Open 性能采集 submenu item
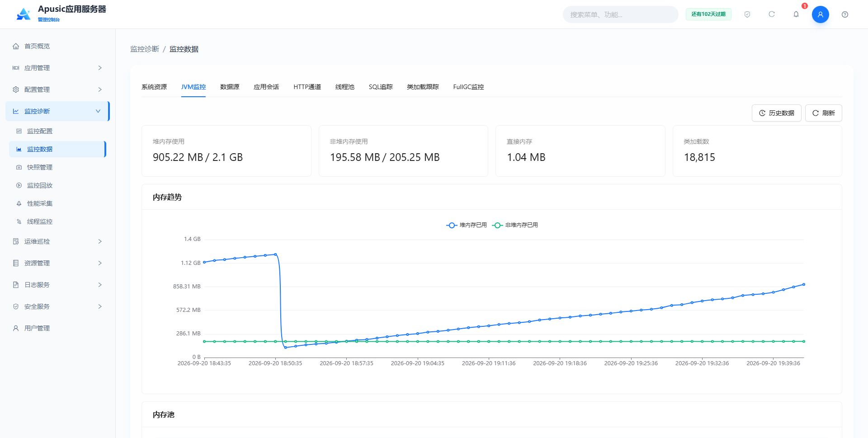The height and width of the screenshot is (438, 868). pyautogui.click(x=57, y=203)
